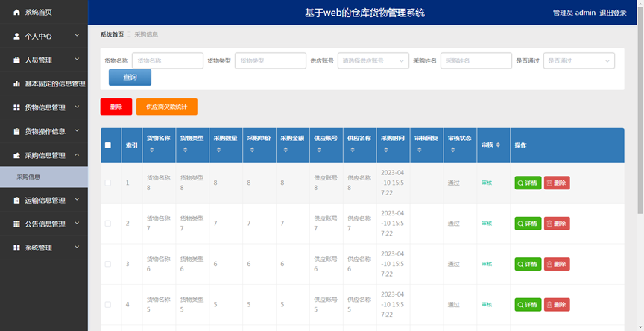Open 系统首页 in the sidebar
Screen dimensions: 644x331
44,13
